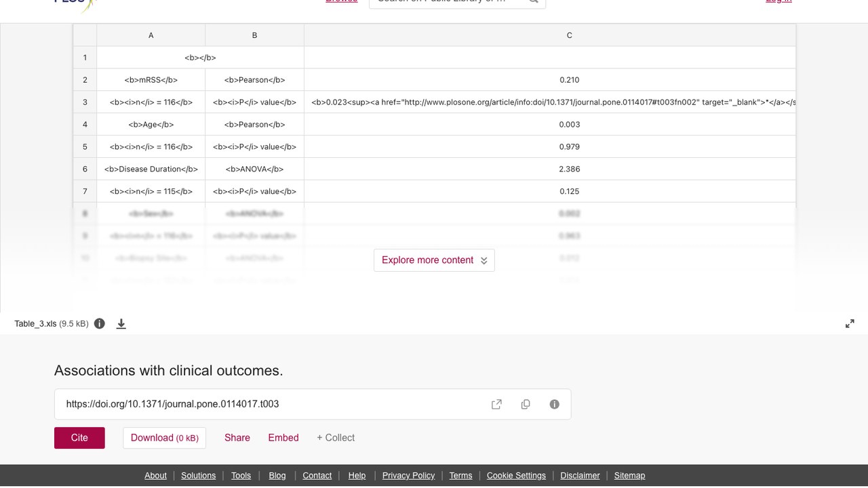Click the Table_3.xls file name

[x=35, y=323]
